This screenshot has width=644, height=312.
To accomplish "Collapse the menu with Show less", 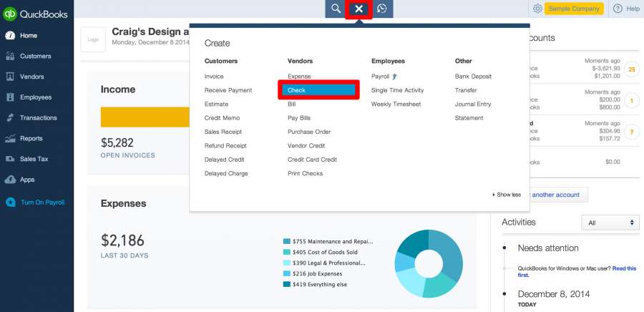I will tap(507, 195).
